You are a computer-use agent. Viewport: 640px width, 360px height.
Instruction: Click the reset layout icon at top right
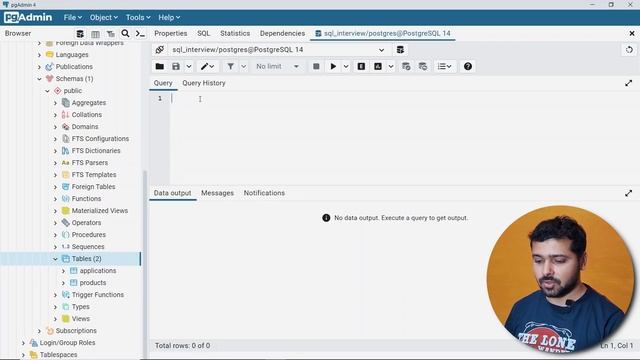(629, 50)
